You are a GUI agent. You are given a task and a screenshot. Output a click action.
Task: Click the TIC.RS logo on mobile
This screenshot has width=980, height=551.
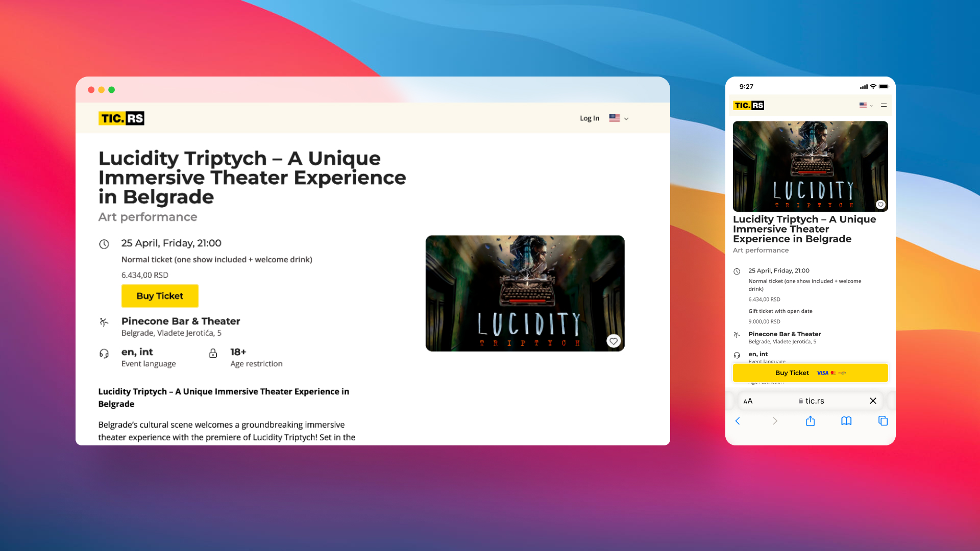point(749,106)
